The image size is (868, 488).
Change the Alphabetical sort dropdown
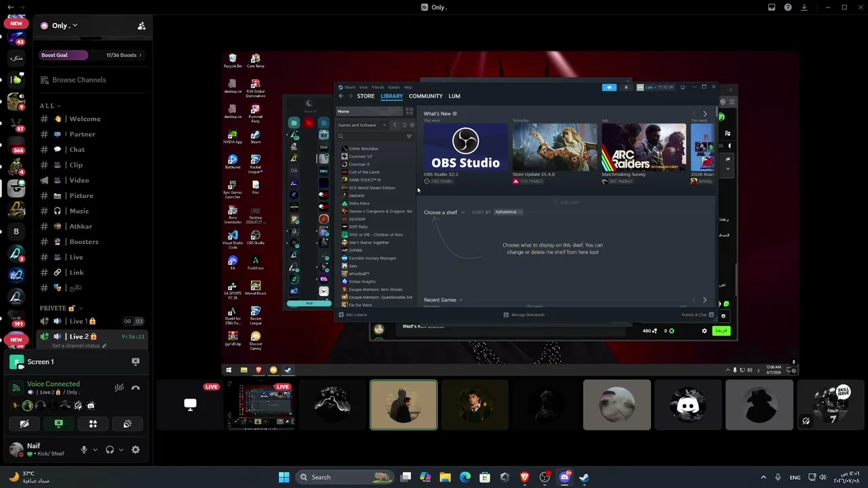coord(508,212)
